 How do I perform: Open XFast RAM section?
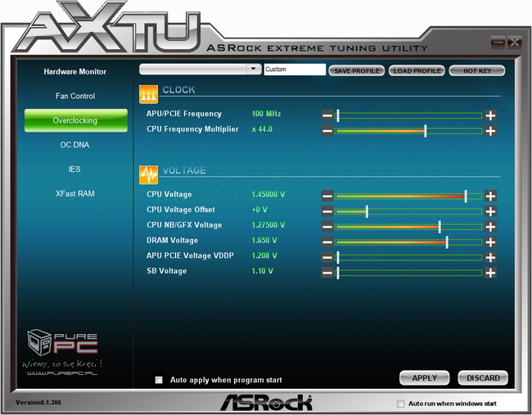point(75,193)
